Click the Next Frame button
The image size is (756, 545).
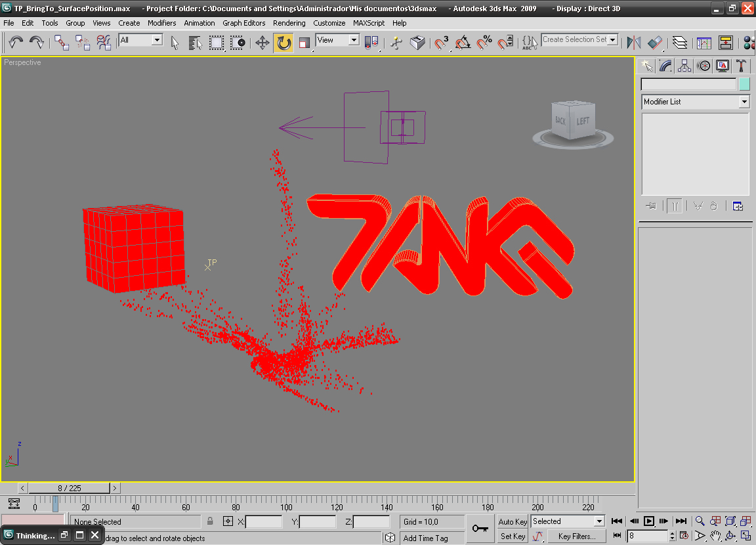click(664, 521)
